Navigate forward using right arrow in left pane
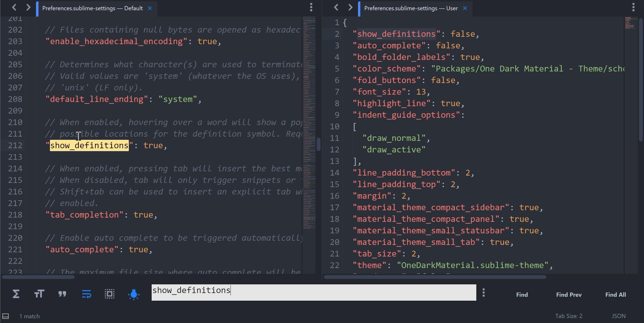Image resolution: width=644 pixels, height=323 pixels. pyautogui.click(x=28, y=7)
